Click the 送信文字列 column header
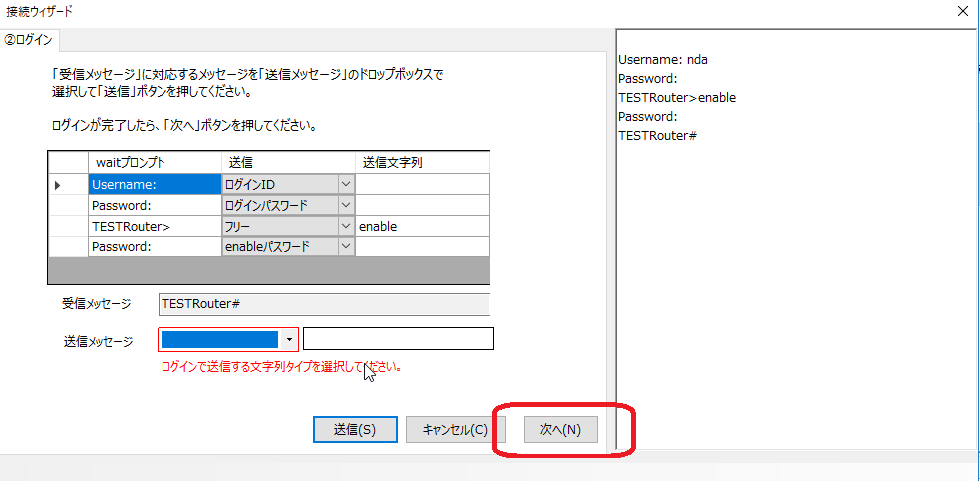This screenshot has width=980, height=481. coord(422,162)
